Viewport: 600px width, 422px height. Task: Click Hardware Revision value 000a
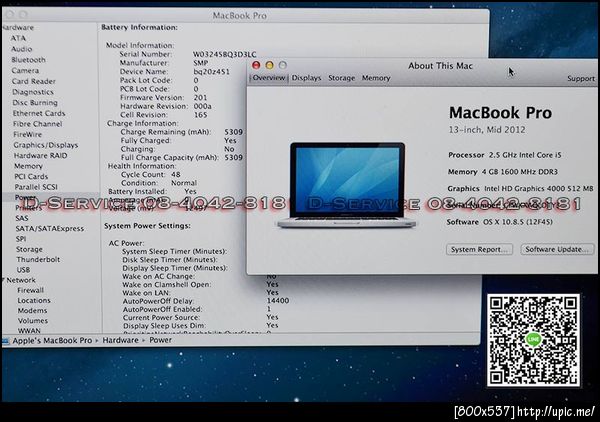click(203, 106)
